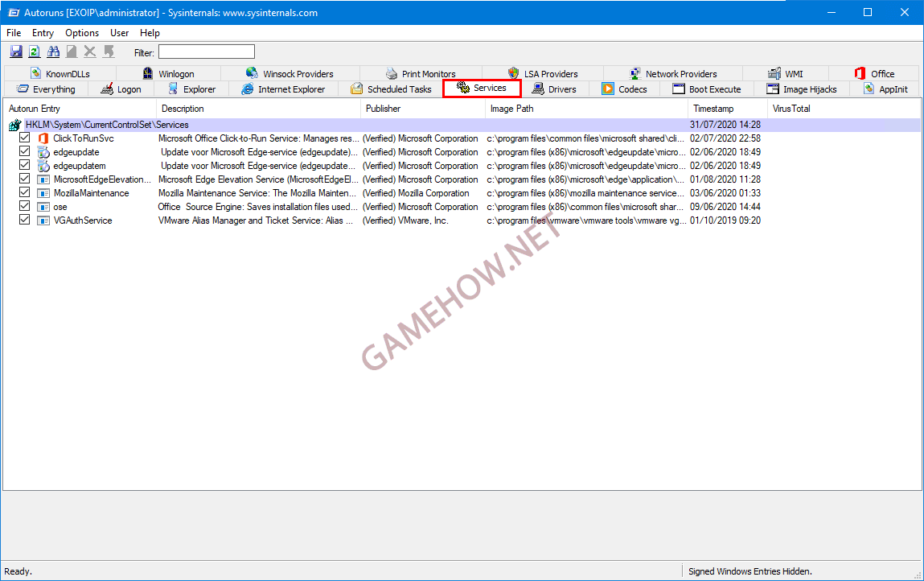The image size is (924, 581).
Task: Click the icon beside MozillaMaintenance entry
Action: (43, 193)
